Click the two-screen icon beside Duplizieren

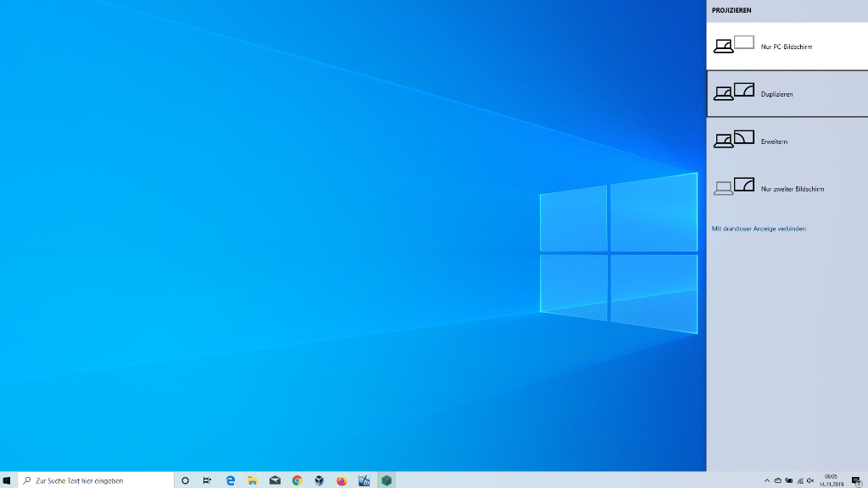pyautogui.click(x=733, y=91)
